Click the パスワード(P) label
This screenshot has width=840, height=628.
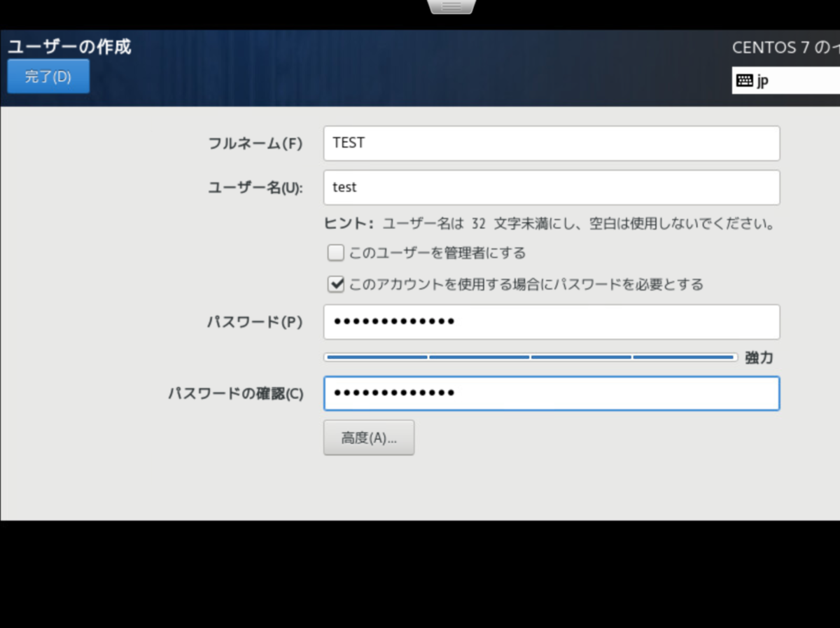coord(255,322)
